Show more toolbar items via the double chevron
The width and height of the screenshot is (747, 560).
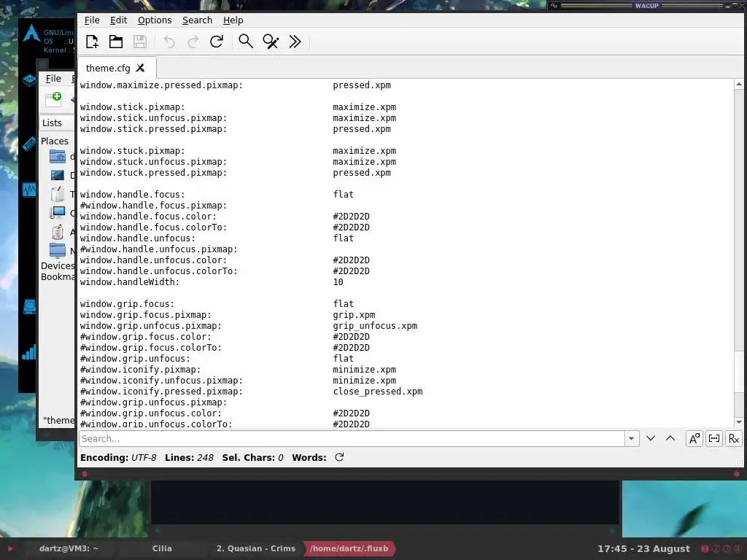(295, 42)
